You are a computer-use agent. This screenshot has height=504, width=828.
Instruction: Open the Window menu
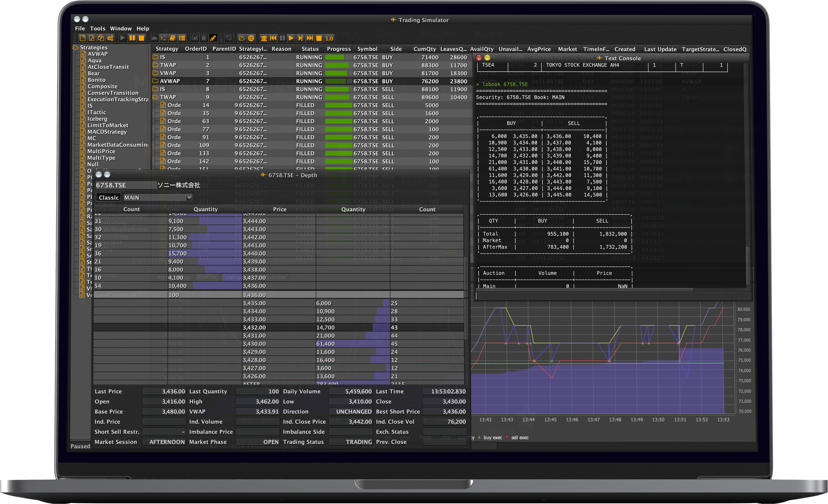(121, 29)
